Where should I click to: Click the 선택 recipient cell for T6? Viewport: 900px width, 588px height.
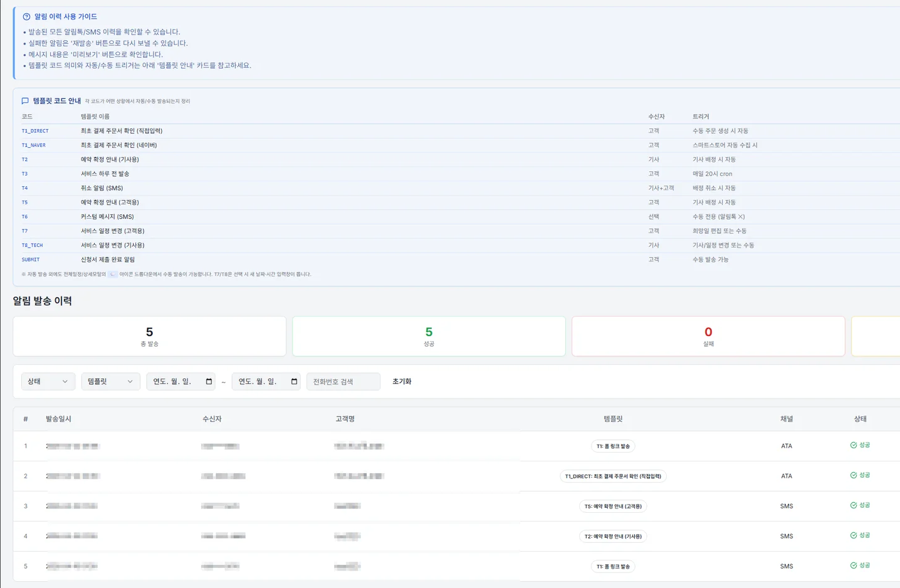(654, 217)
